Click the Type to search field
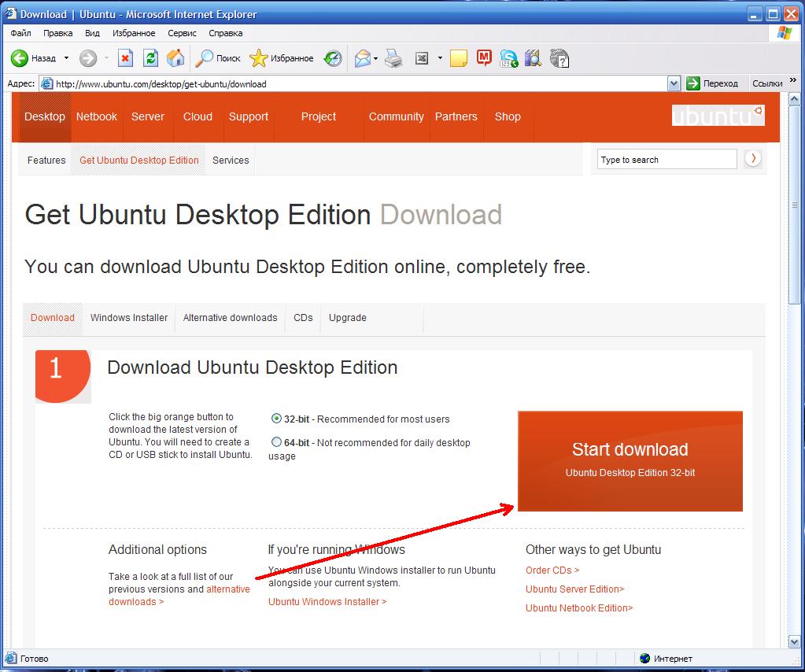 (667, 160)
